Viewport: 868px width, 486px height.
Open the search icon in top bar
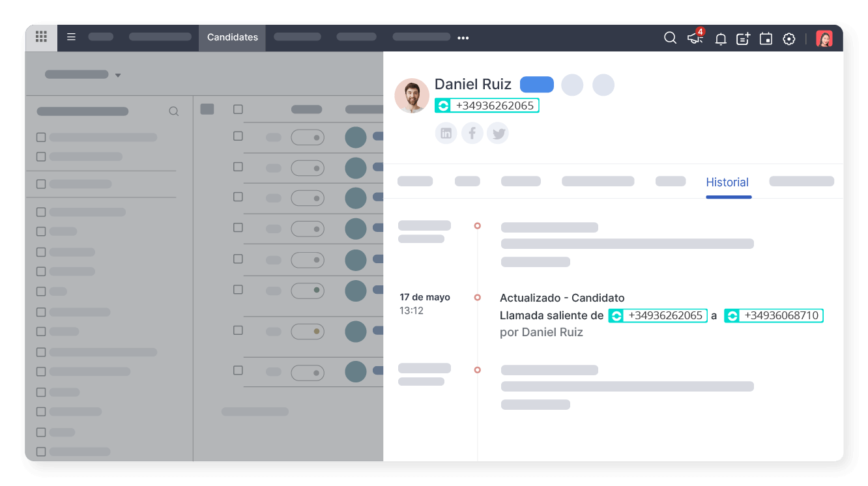tap(670, 38)
